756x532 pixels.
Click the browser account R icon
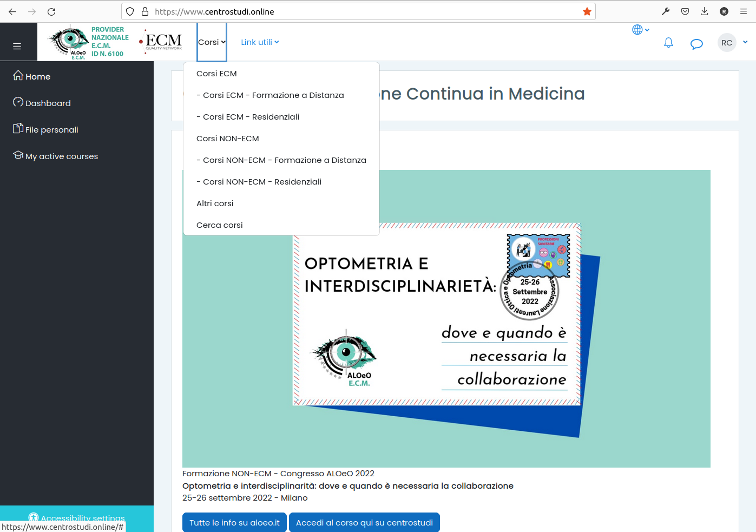(x=724, y=11)
